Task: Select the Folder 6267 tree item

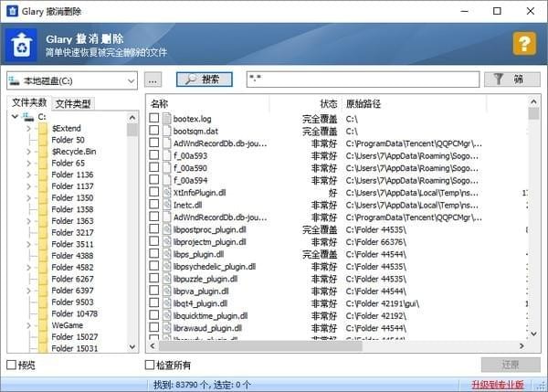Action: pos(72,279)
